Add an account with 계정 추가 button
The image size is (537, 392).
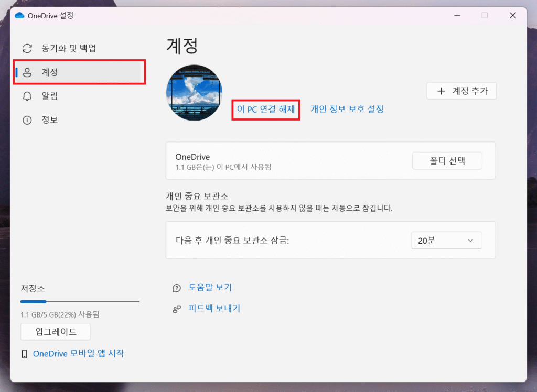click(x=461, y=91)
